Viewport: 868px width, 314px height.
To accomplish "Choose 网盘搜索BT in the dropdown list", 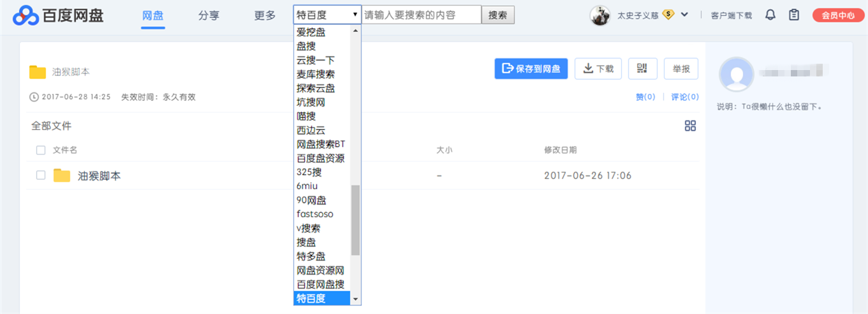I will tap(323, 144).
